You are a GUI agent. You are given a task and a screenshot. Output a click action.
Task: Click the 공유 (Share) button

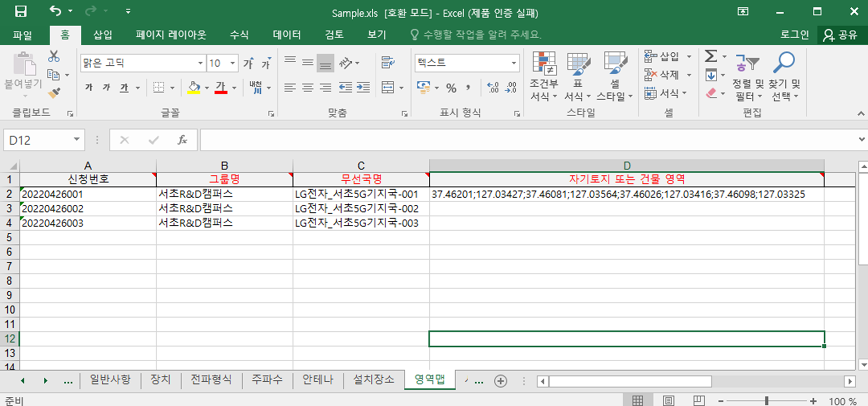(x=840, y=34)
